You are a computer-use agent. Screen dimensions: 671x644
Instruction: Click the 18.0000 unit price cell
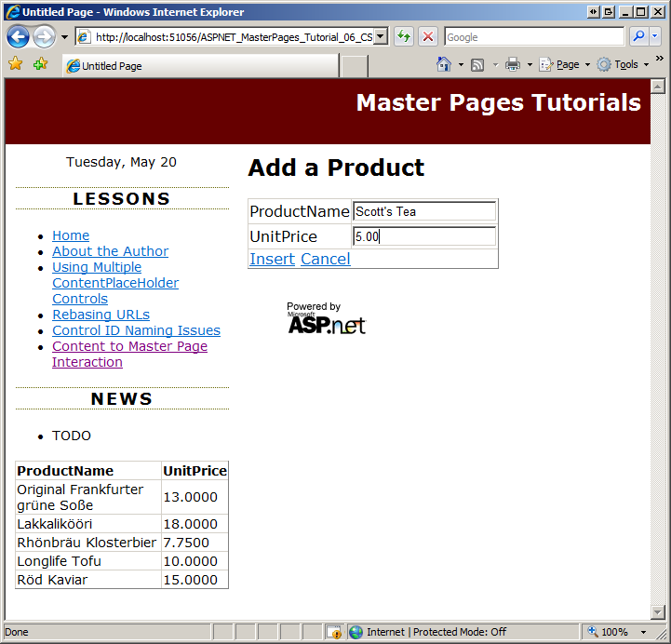[195, 524]
